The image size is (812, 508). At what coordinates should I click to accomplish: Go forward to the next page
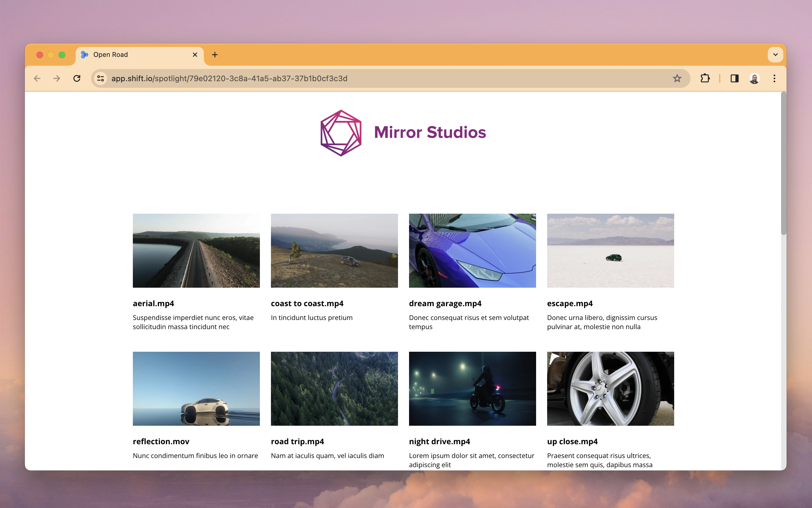(x=57, y=78)
